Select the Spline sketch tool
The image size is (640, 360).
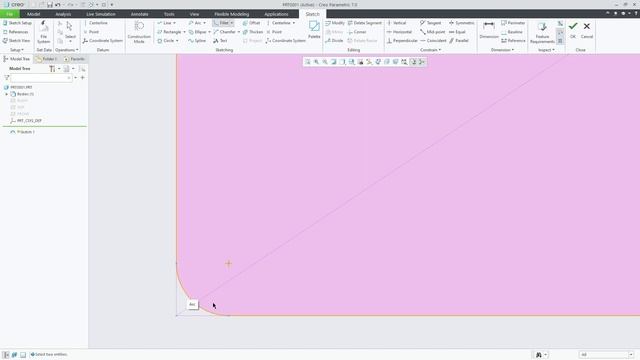tap(197, 41)
